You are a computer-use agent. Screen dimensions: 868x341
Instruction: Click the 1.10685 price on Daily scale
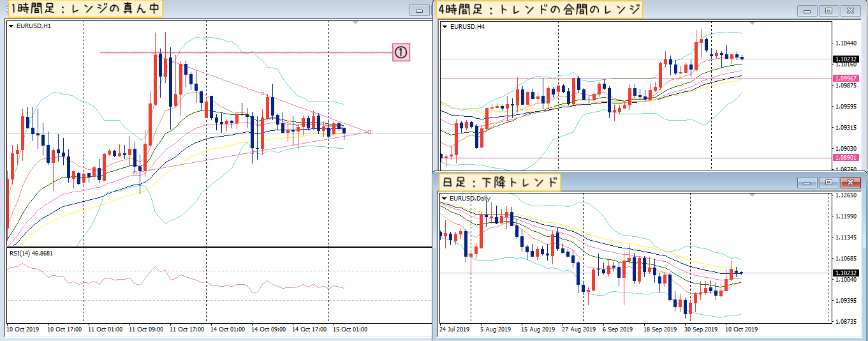tap(846, 259)
